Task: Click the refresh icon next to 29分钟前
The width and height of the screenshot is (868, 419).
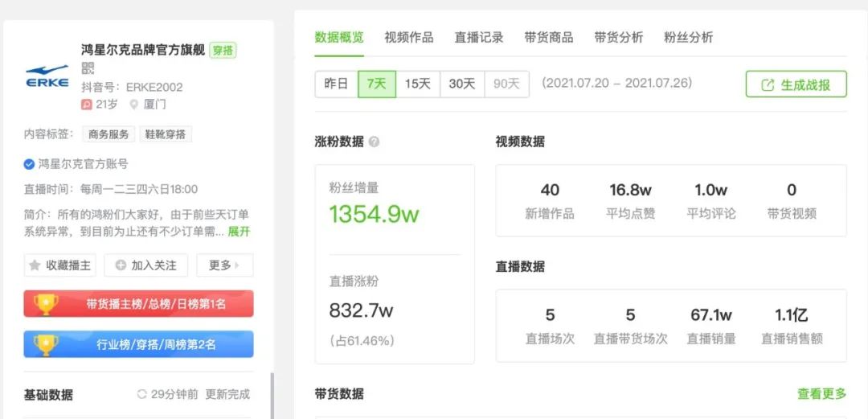Action: [x=142, y=394]
